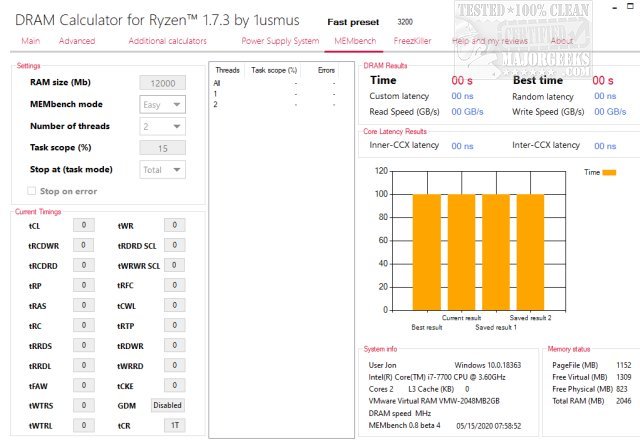Click the tRRDL timing value field

(x=84, y=365)
